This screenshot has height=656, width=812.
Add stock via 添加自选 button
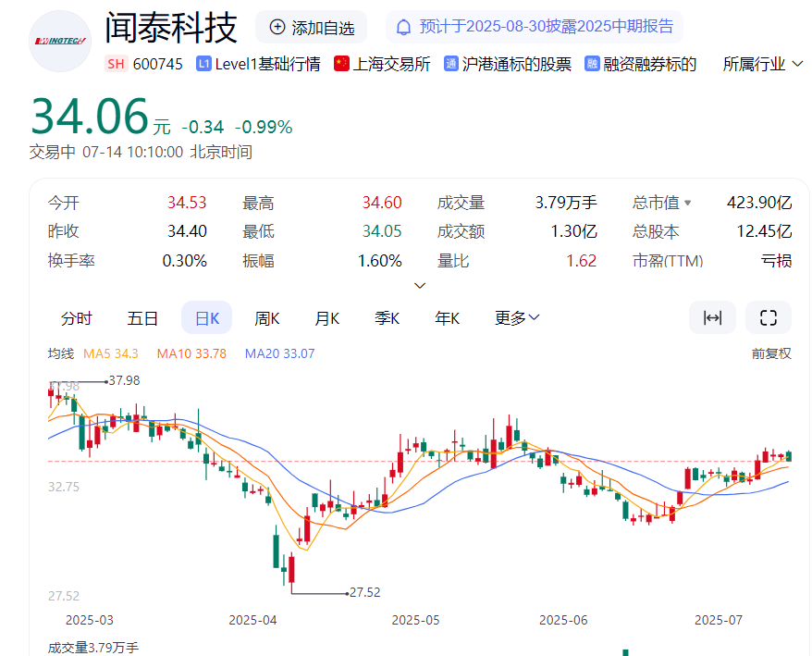coord(312,28)
